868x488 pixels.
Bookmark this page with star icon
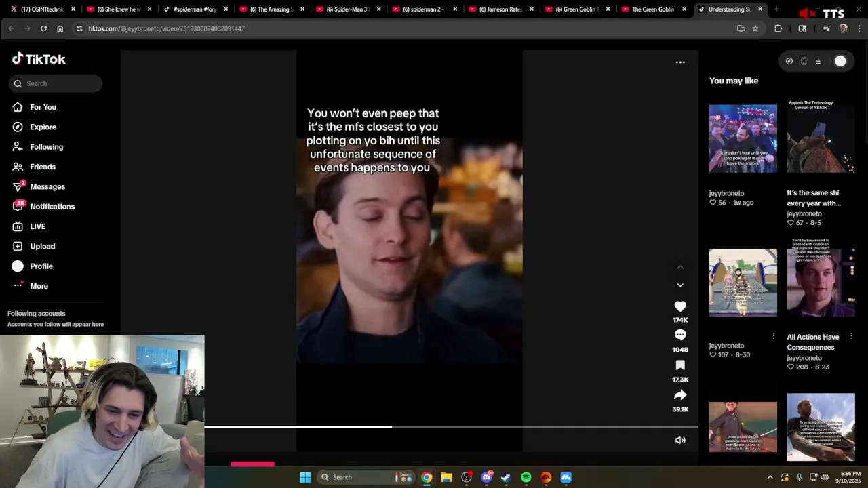tap(755, 28)
